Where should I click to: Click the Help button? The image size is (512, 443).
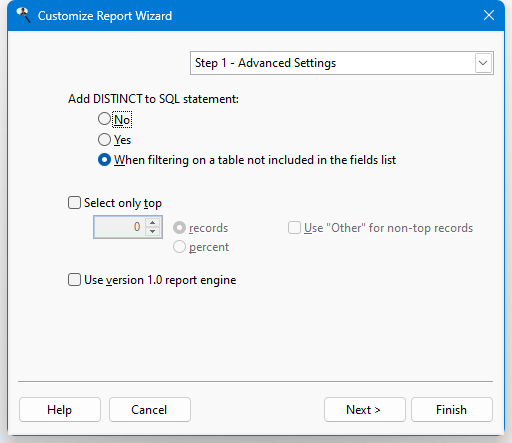tap(60, 409)
